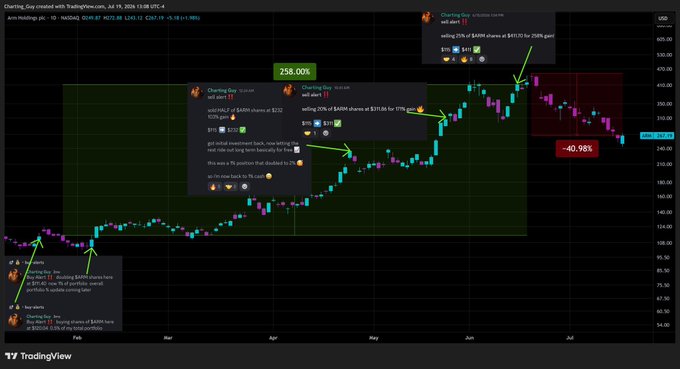
Task: Click the Arm Holdings plc symbol title
Action: point(26,18)
